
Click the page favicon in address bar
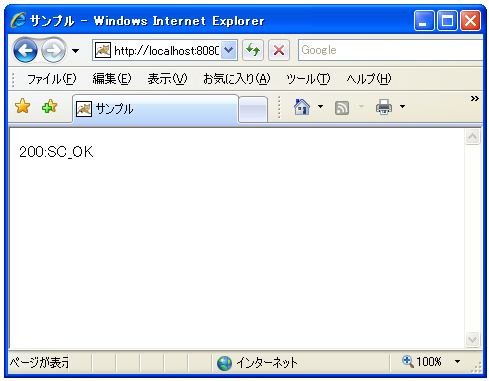(103, 50)
